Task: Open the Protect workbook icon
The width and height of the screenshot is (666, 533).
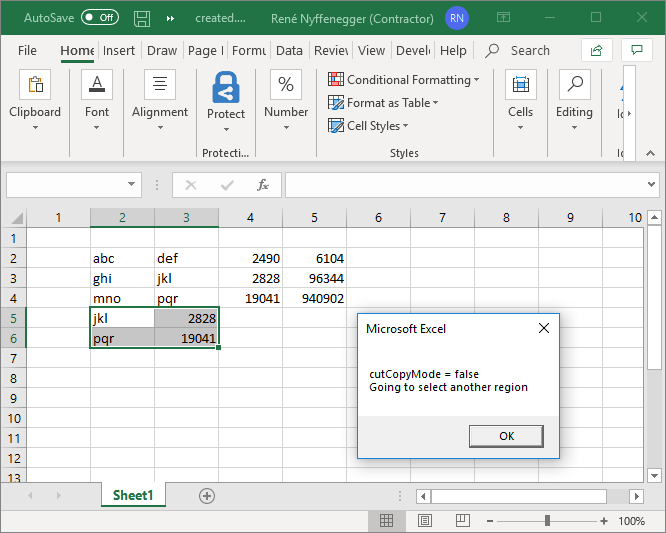Action: [226, 89]
